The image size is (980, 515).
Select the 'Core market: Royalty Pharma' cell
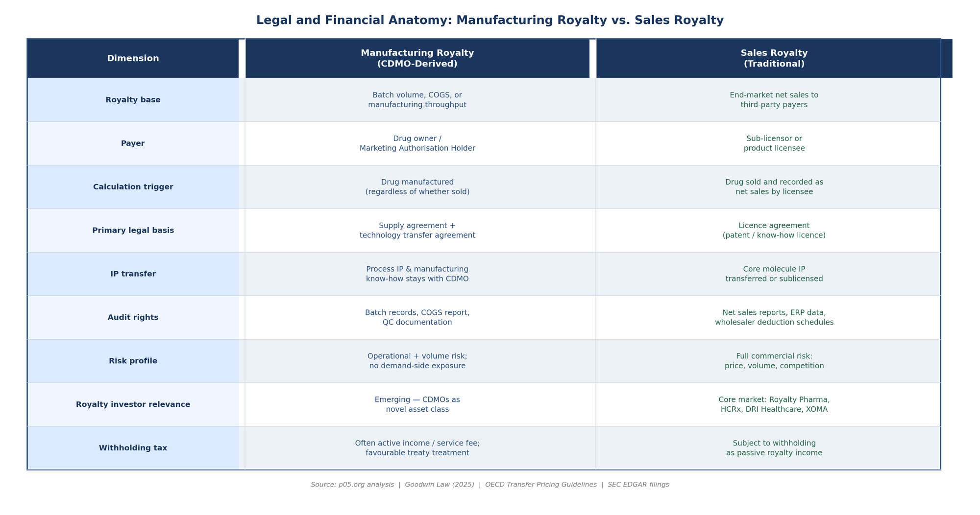coord(774,405)
